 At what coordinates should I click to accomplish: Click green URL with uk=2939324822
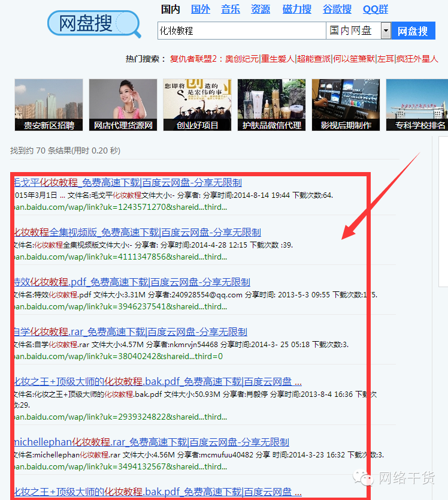[x=121, y=417]
